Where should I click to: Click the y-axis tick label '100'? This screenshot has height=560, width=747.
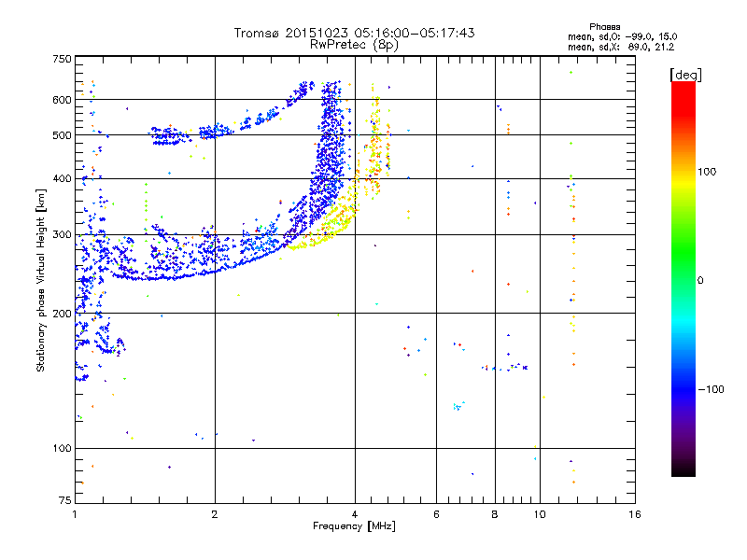click(62, 449)
